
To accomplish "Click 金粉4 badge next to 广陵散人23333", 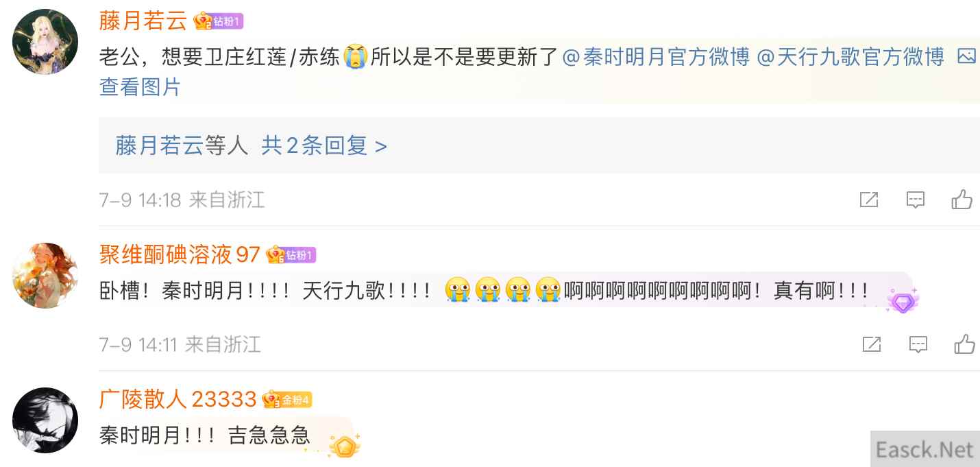I will [x=287, y=399].
